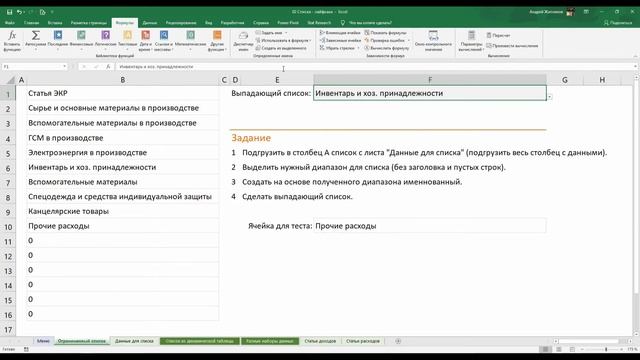Open the Name Manager
The image size is (640, 360).
(x=243, y=41)
